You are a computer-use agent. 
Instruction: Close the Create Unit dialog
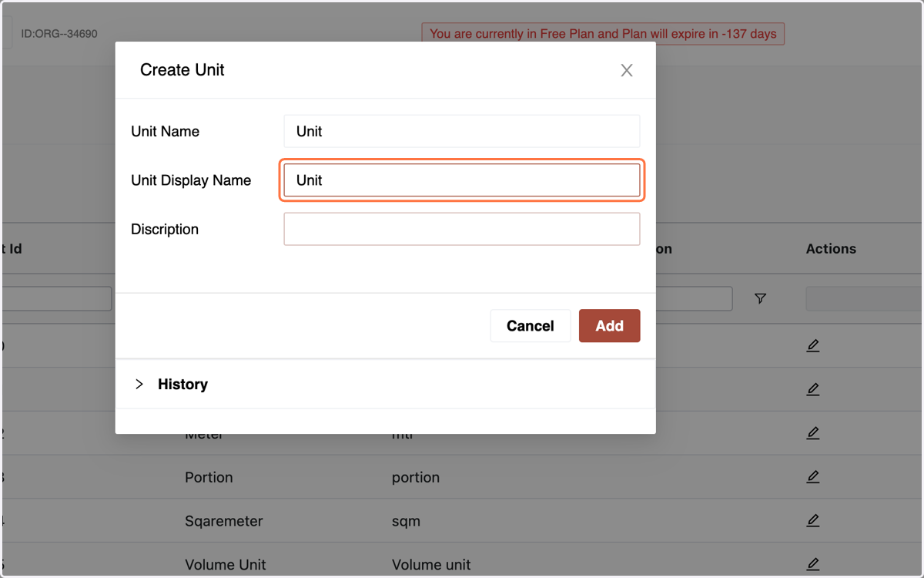[x=627, y=70]
